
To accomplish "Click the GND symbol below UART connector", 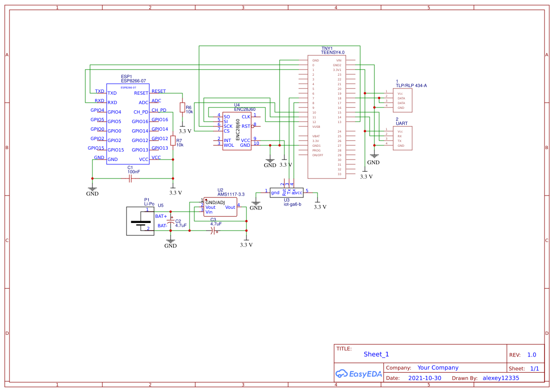I will point(374,160).
